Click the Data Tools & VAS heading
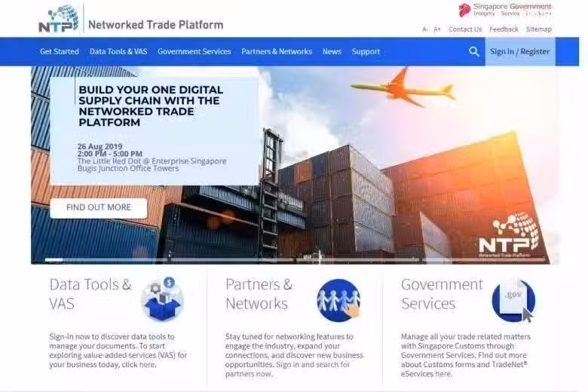The height and width of the screenshot is (392, 588). pyautogui.click(x=90, y=294)
